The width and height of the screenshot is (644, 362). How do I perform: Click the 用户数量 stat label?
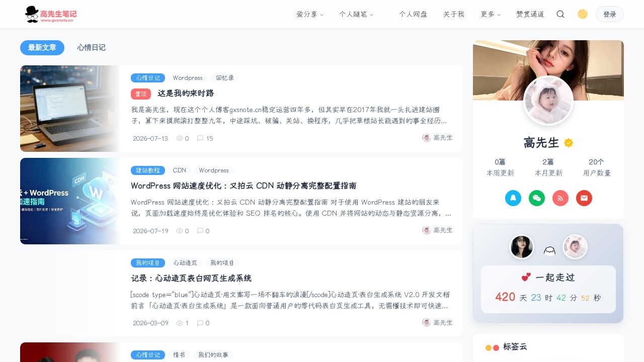597,173
